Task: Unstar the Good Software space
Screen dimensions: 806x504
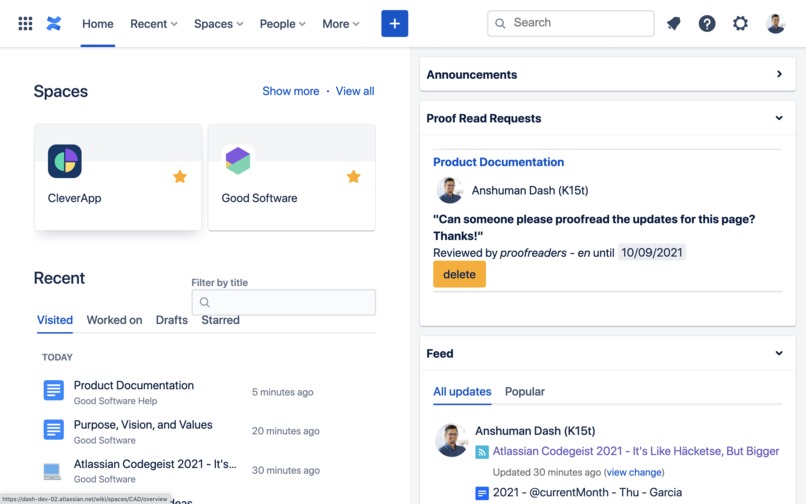Action: click(354, 177)
